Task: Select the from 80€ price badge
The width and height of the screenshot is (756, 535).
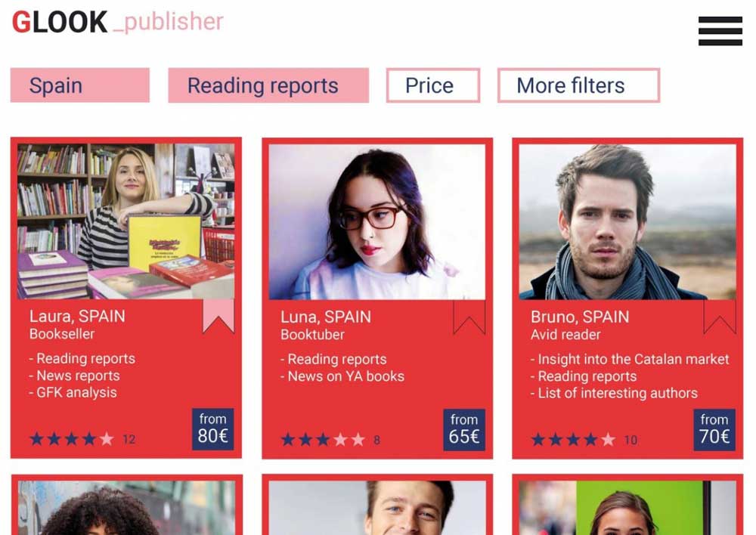Action: [x=213, y=429]
